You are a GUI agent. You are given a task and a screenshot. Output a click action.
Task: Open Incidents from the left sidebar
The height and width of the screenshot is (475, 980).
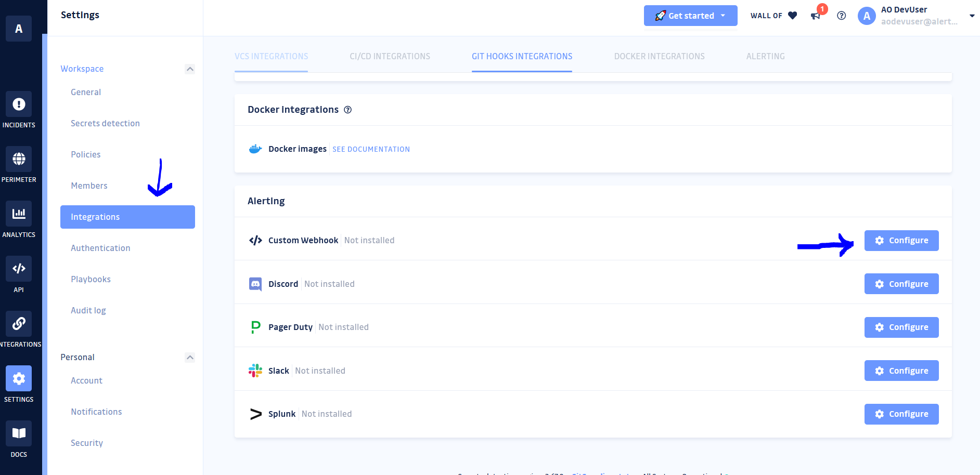click(19, 104)
